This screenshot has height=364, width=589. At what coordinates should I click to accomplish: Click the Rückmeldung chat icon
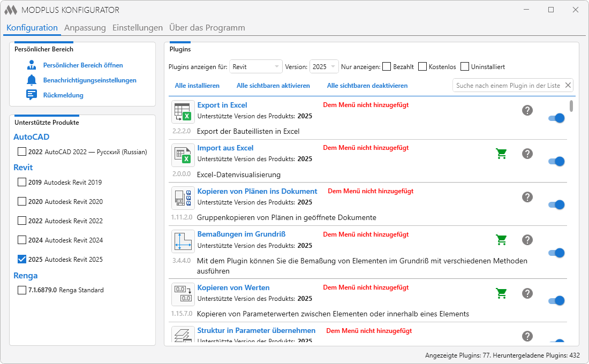coord(32,95)
